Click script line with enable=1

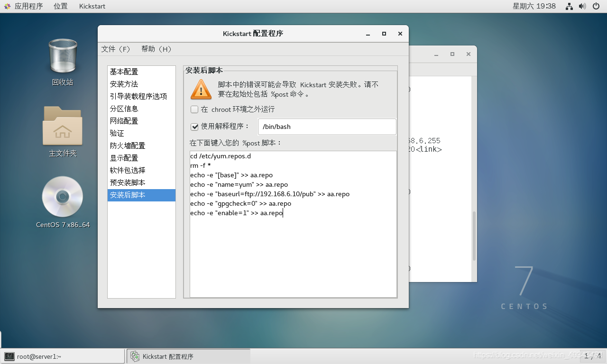tap(236, 213)
